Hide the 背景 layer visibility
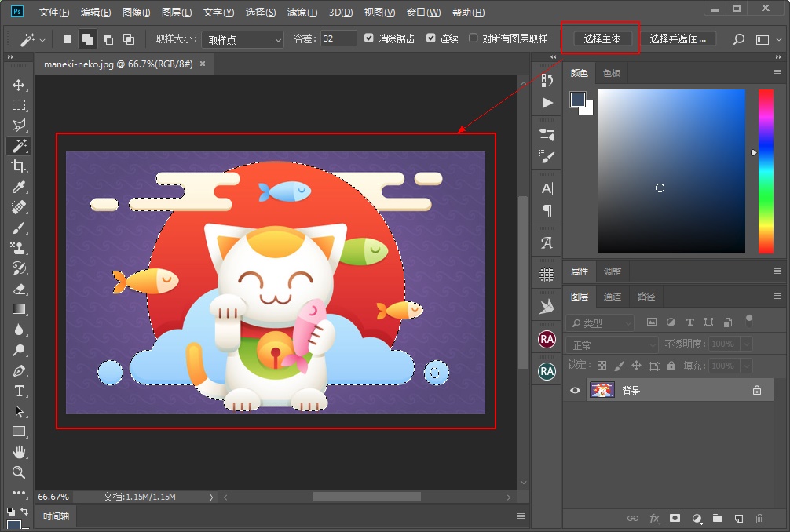 [575, 390]
